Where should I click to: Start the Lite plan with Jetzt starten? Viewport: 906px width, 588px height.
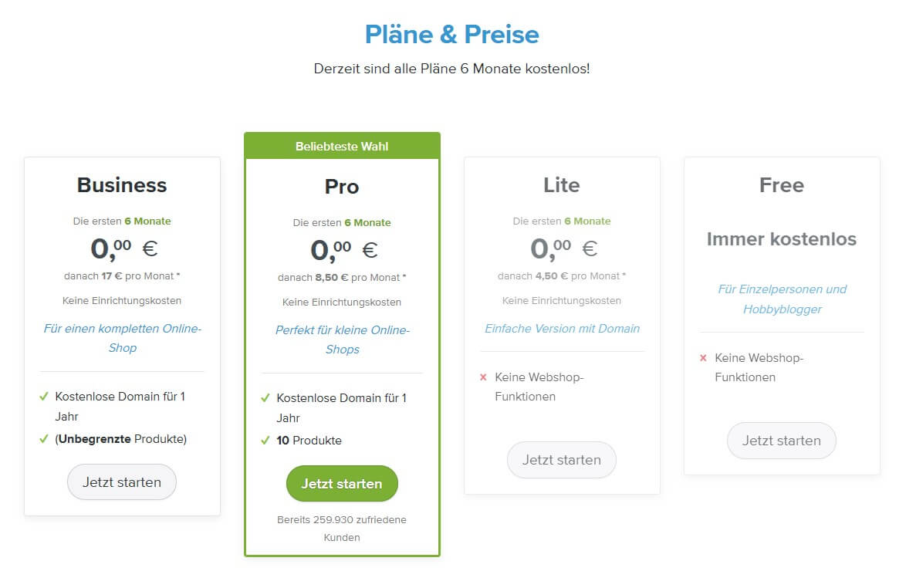click(x=561, y=460)
